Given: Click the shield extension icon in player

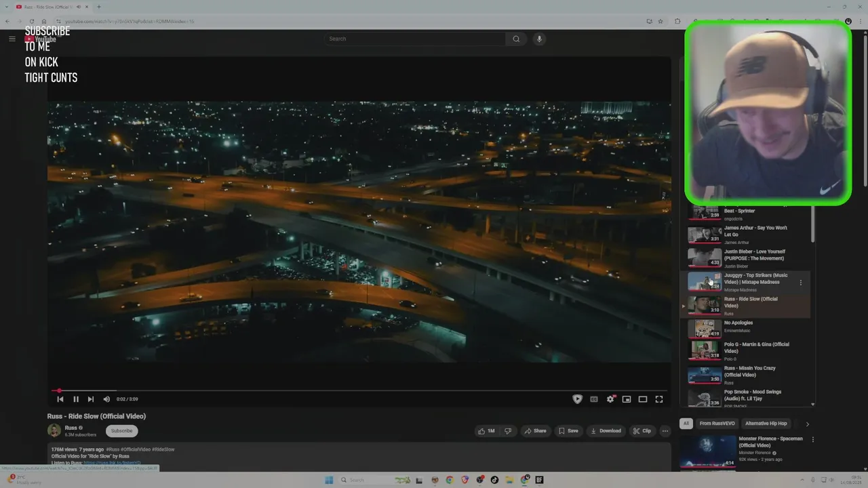Looking at the screenshot, I should pos(577,399).
